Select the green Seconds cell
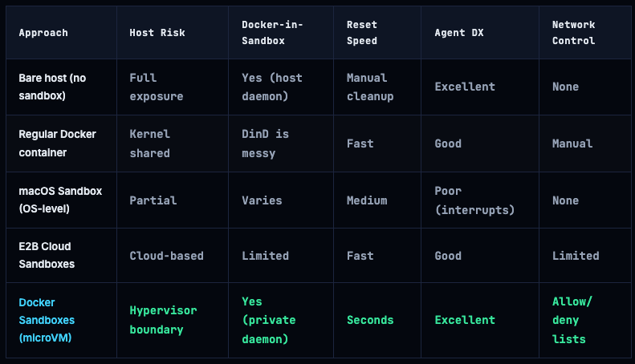 coord(370,320)
